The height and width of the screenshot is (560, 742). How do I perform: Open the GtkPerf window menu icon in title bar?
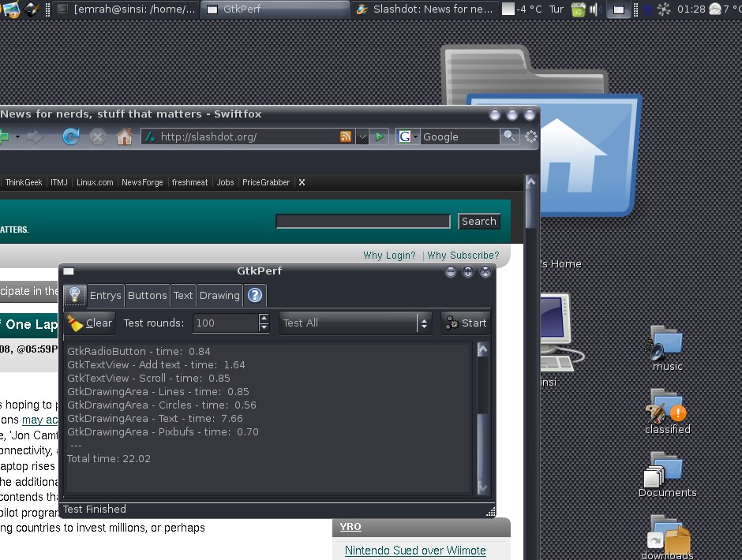pyautogui.click(x=69, y=271)
